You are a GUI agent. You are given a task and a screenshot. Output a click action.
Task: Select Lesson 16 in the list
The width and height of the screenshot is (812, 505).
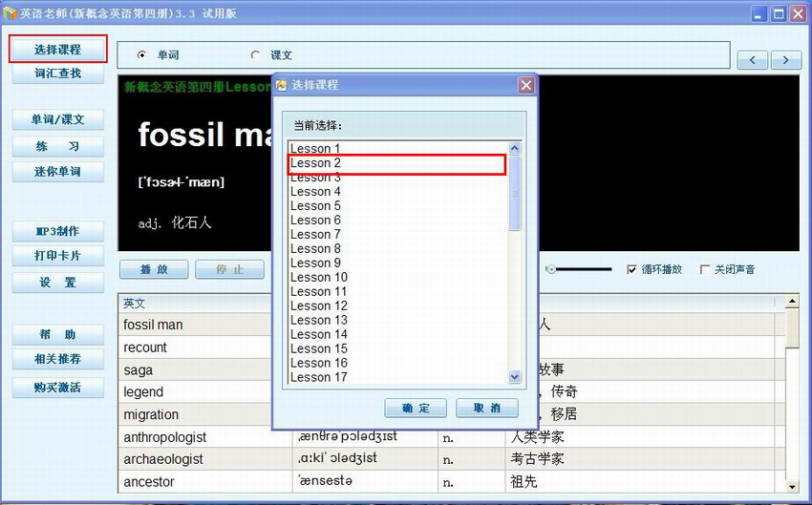click(x=397, y=363)
